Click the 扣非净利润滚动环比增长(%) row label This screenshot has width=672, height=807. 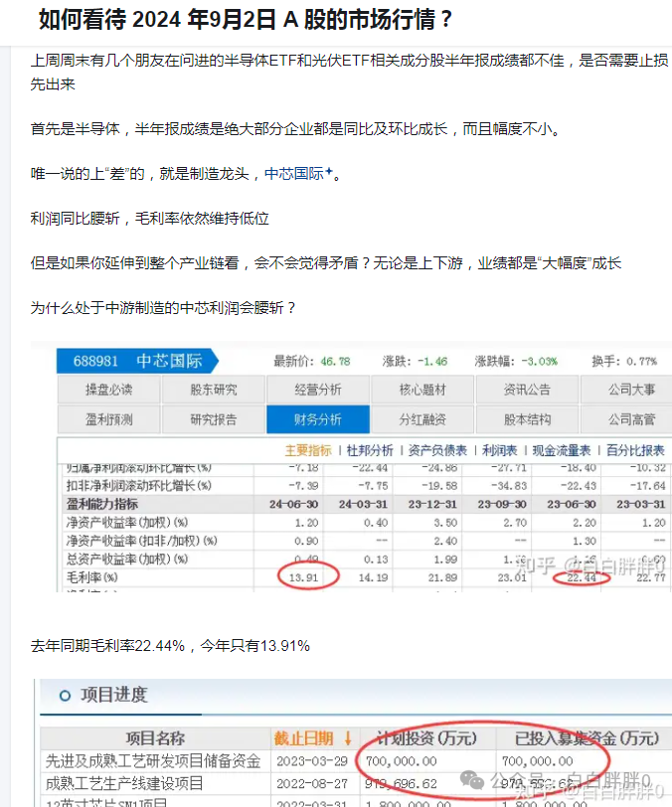pos(139,485)
